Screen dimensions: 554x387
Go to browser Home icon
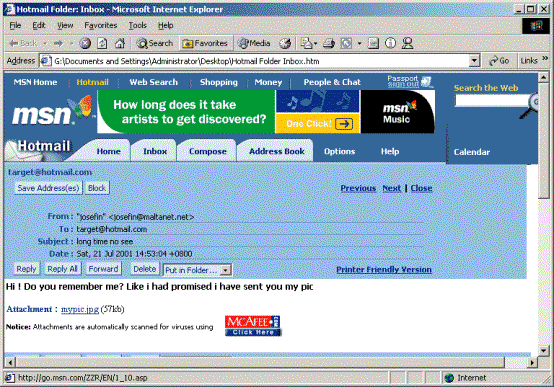120,43
